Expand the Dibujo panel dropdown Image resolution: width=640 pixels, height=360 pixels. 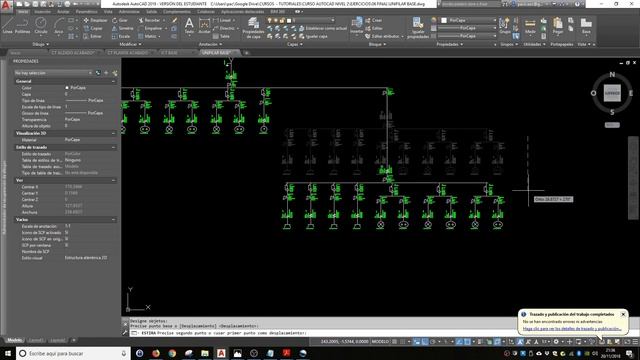click(40, 44)
